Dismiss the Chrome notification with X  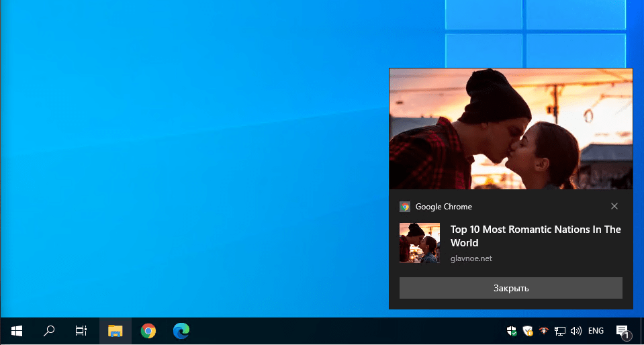click(x=614, y=206)
